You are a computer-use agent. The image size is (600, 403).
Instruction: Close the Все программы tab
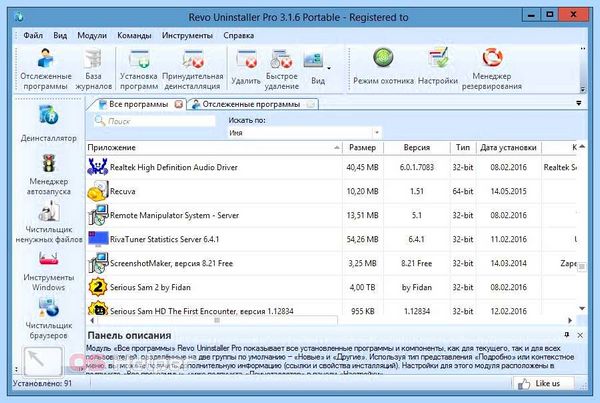point(179,104)
